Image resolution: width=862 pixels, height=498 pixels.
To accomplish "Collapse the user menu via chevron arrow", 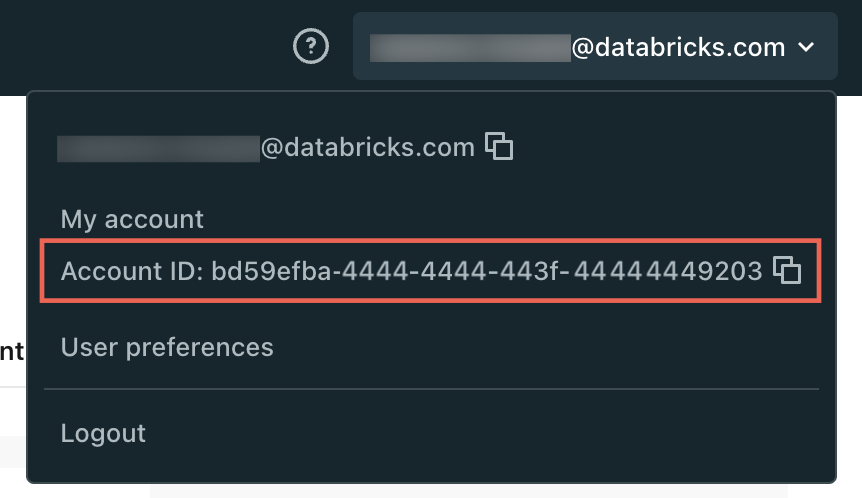I will click(x=806, y=47).
